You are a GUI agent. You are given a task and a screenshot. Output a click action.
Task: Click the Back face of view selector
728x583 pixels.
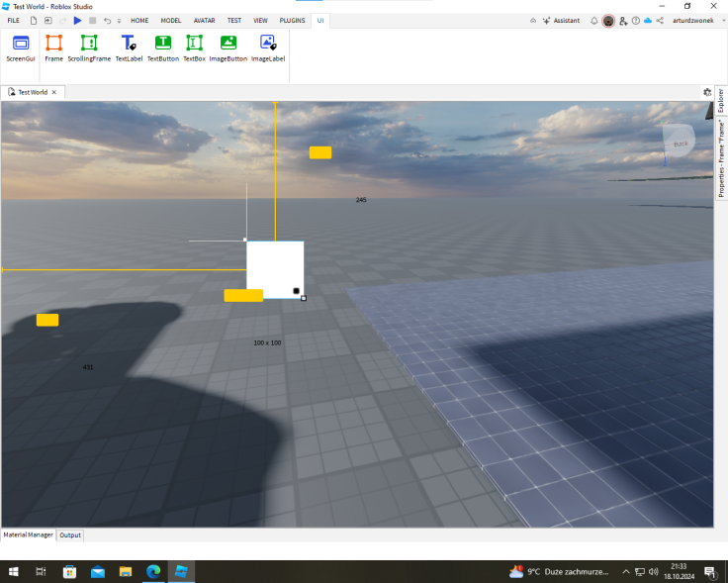pyautogui.click(x=680, y=142)
